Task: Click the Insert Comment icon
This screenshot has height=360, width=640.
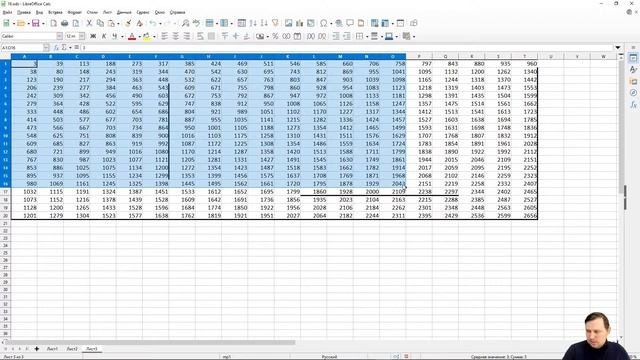Action: 350,23
